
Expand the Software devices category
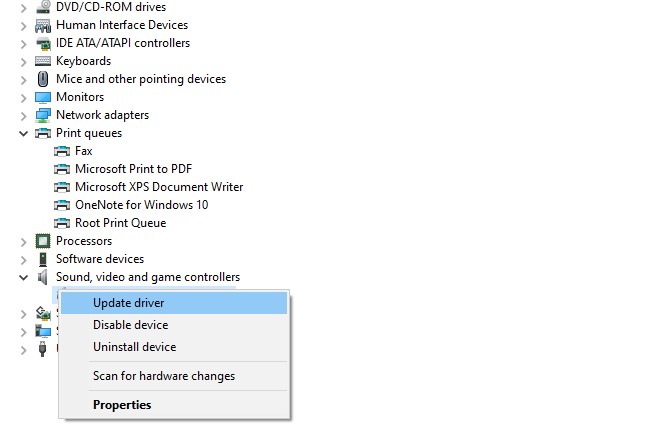(23, 259)
